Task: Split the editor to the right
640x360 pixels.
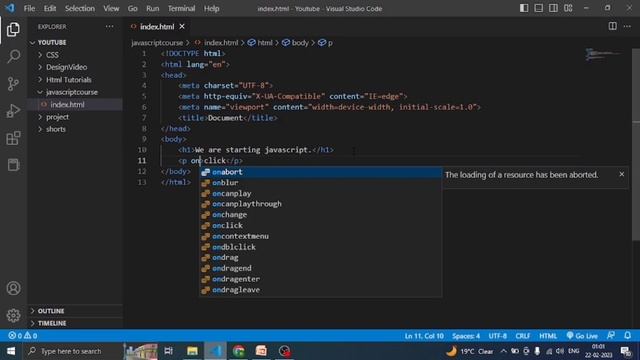Action: [613, 26]
